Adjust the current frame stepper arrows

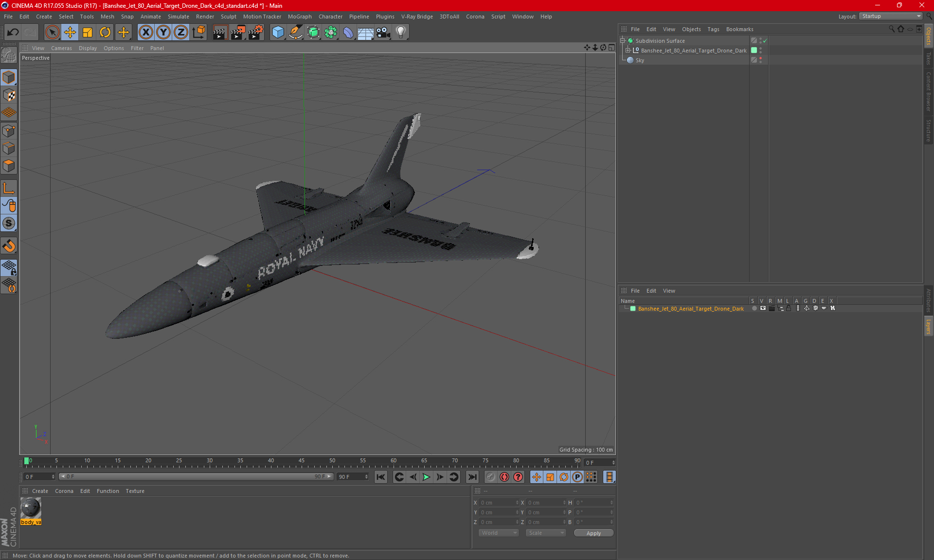click(x=613, y=462)
